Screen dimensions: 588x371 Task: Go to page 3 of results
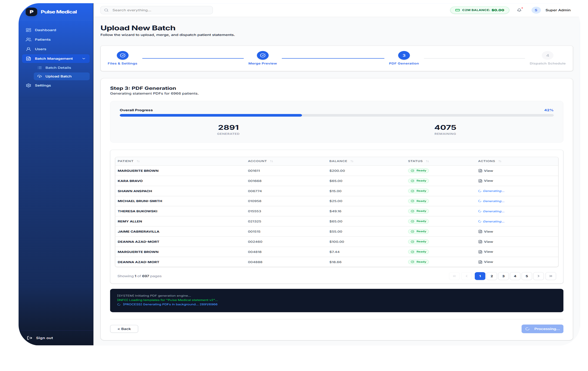click(503, 276)
